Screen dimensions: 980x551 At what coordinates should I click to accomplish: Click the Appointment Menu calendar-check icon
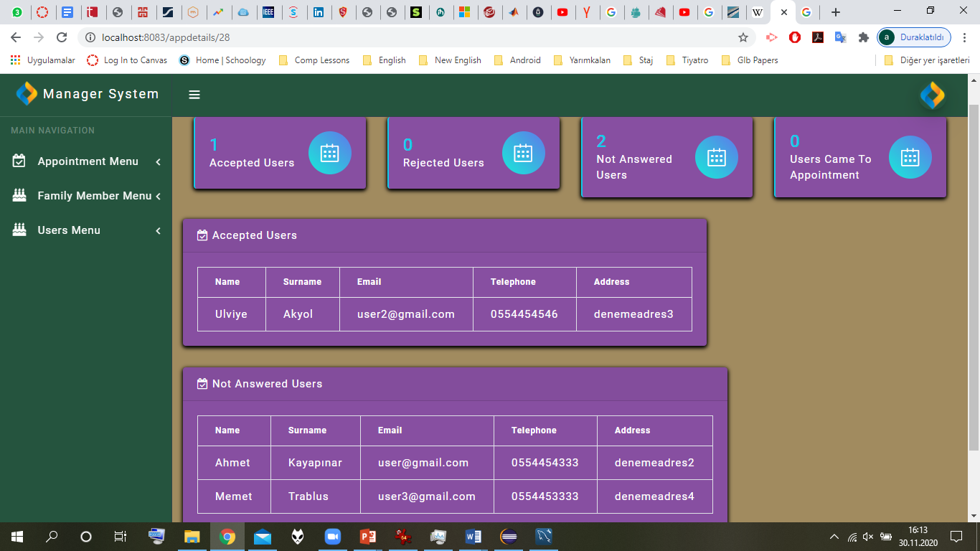click(x=19, y=161)
